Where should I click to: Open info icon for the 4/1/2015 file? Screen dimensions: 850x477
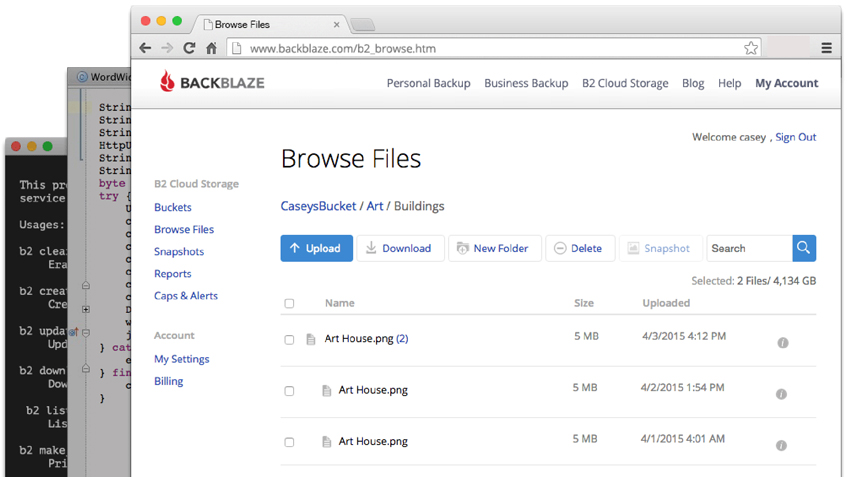(781, 446)
